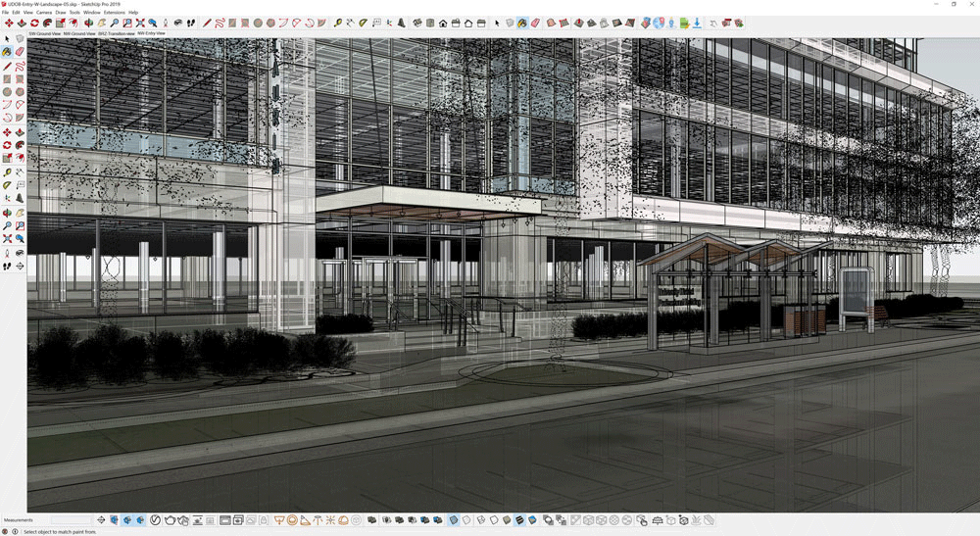Viewport: 980px width, 536px height.
Task: Select the Walk footprints tool in the top toolbar
Action: (191, 24)
